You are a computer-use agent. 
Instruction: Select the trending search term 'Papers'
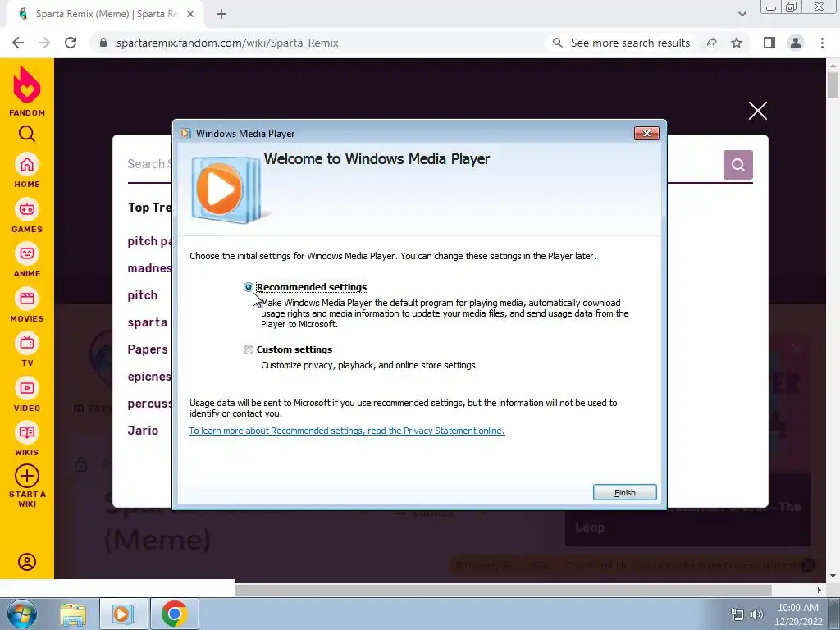(x=148, y=349)
